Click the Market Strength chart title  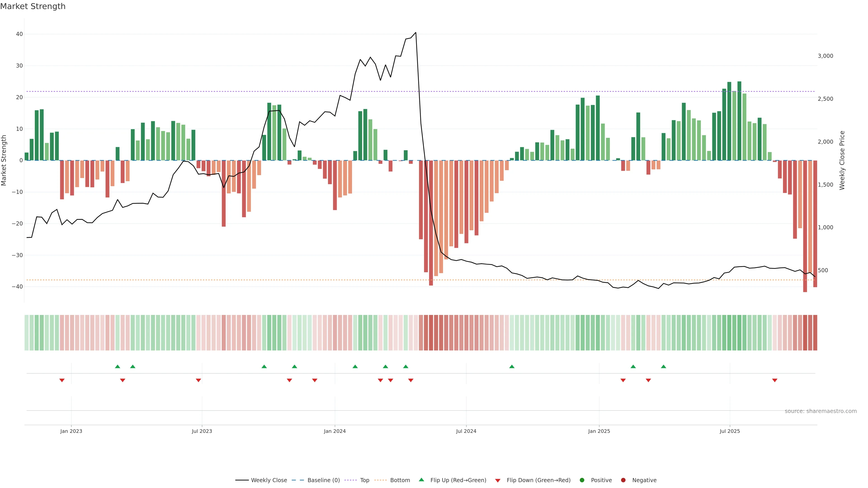[x=33, y=6]
